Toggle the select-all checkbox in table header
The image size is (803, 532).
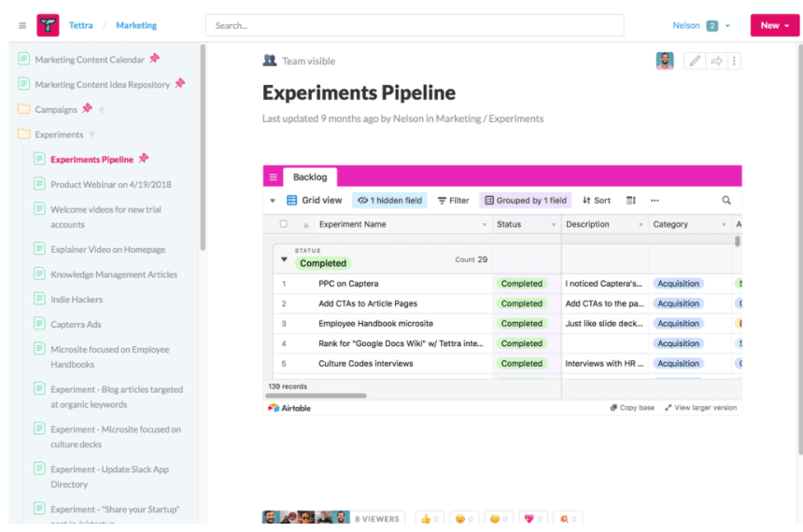click(x=284, y=225)
